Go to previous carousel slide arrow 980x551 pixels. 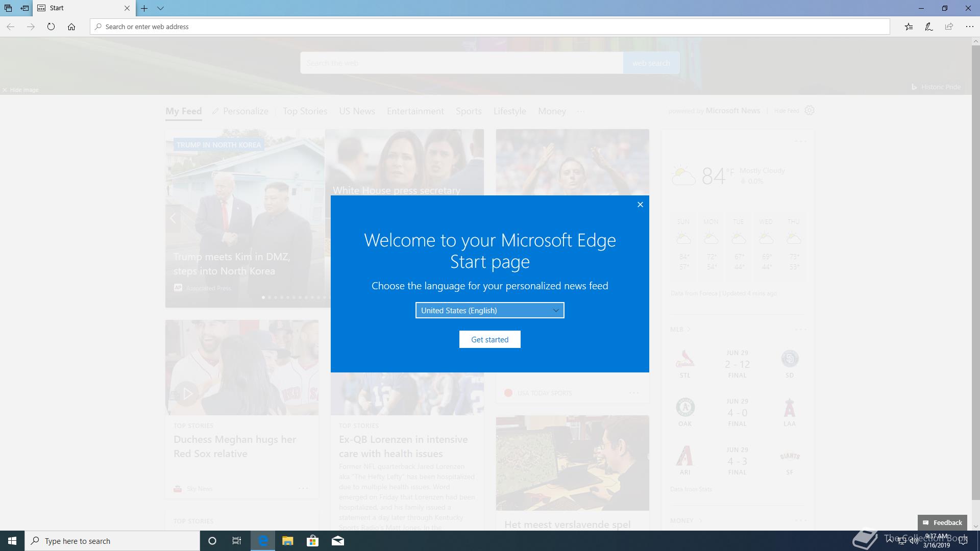coord(173,218)
